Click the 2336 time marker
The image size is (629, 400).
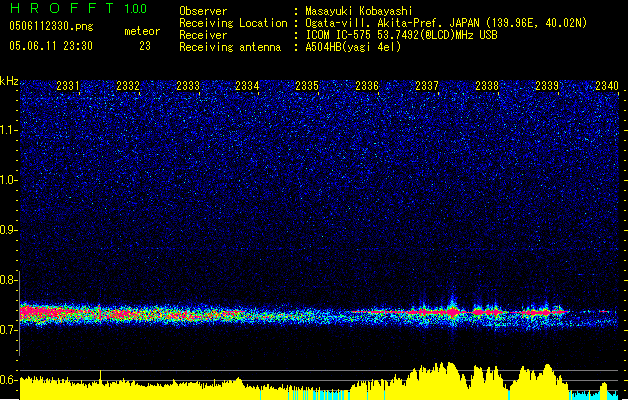pyautogui.click(x=367, y=85)
